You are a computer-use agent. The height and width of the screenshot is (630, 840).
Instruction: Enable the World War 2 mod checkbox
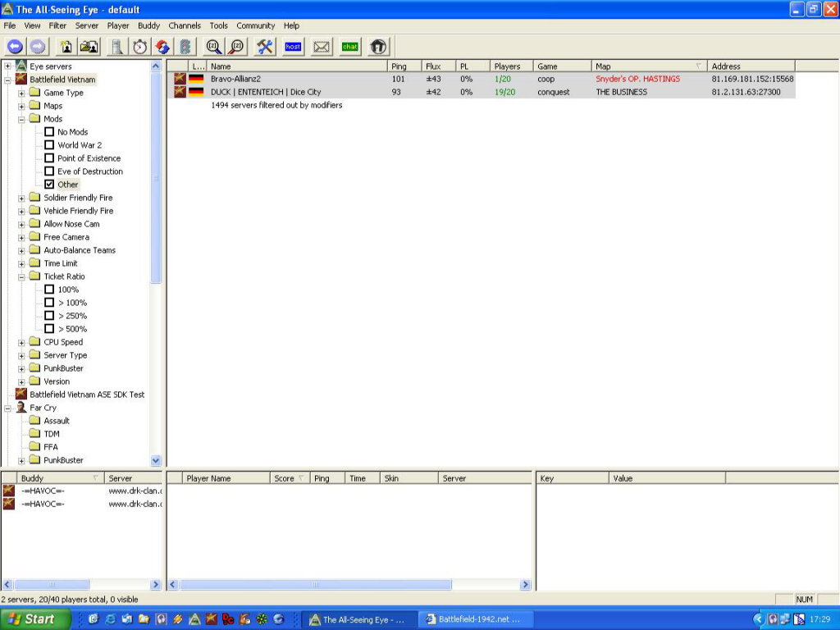click(49, 145)
